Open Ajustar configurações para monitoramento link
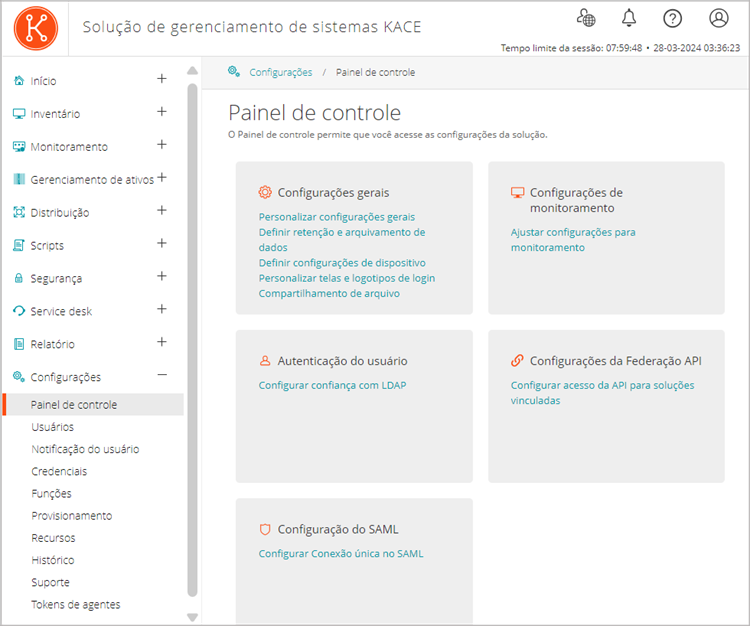Screen dimensions: 750x626 tap(573, 240)
